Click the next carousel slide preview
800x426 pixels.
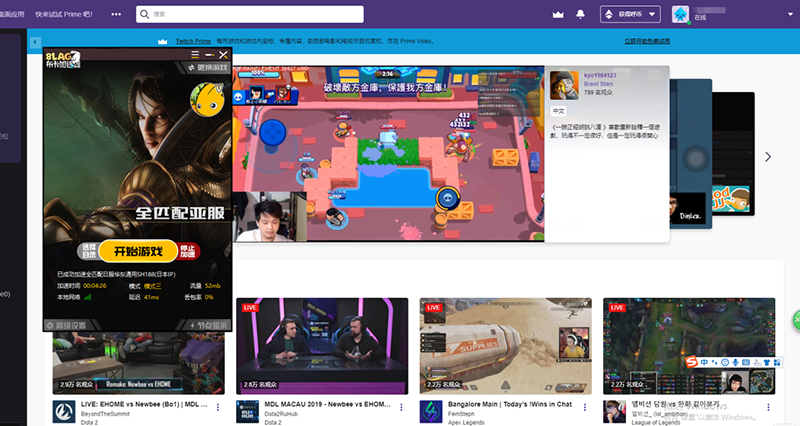tap(690, 153)
